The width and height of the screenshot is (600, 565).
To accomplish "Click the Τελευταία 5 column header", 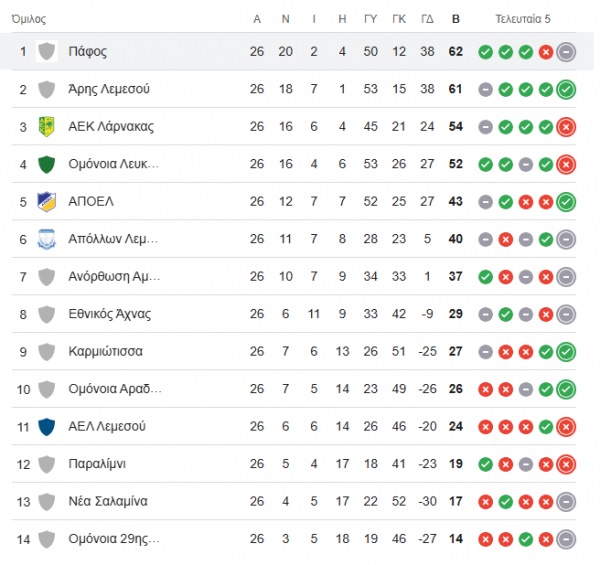I will [x=523, y=19].
